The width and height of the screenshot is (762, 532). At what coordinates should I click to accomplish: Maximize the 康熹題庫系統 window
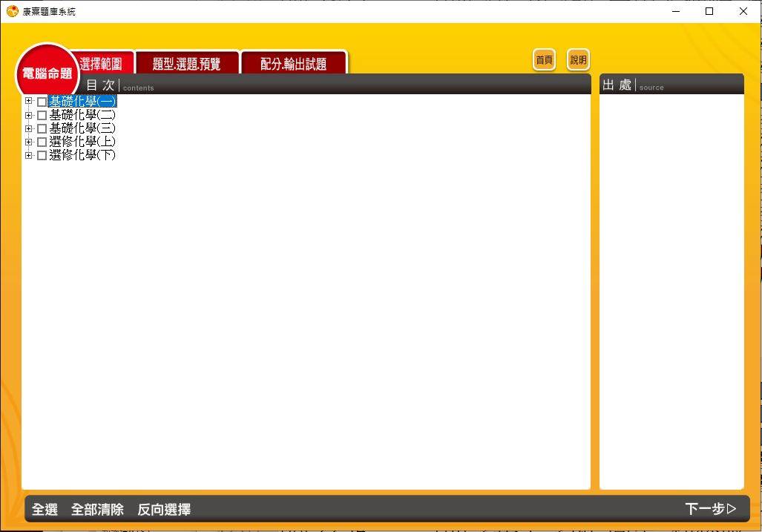[x=709, y=10]
